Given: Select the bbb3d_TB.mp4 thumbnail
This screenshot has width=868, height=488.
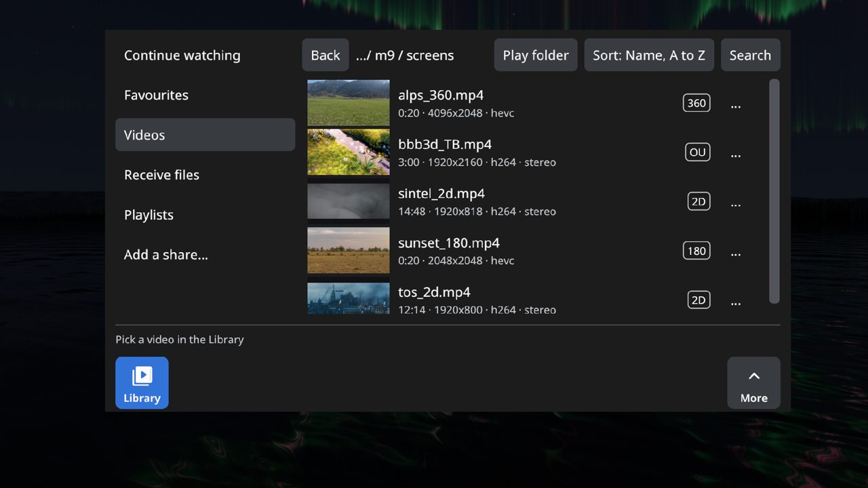Looking at the screenshot, I should [349, 152].
